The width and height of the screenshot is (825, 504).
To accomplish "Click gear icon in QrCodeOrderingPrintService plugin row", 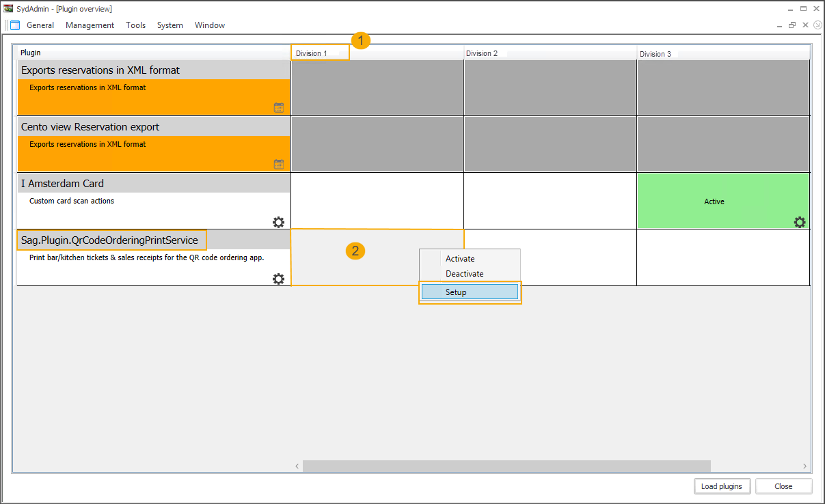I will click(x=278, y=279).
